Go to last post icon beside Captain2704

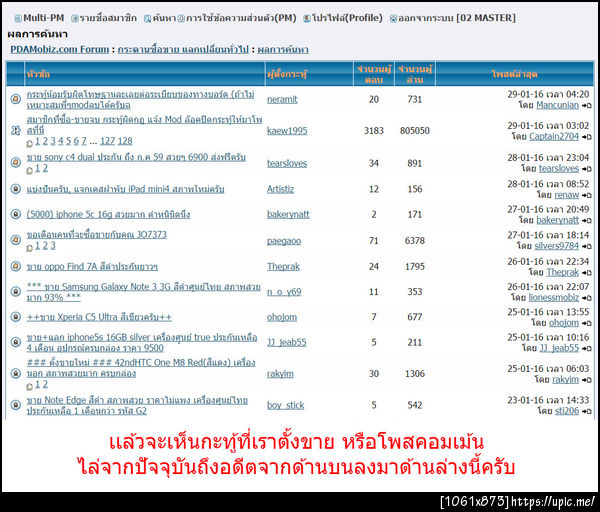(587, 137)
